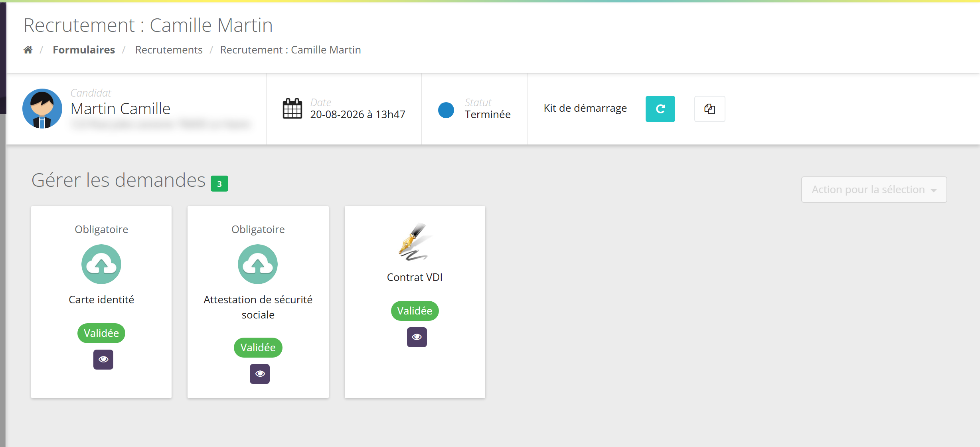Image resolution: width=980 pixels, height=447 pixels.
Task: Click the home icon in breadcrumb
Action: click(28, 50)
